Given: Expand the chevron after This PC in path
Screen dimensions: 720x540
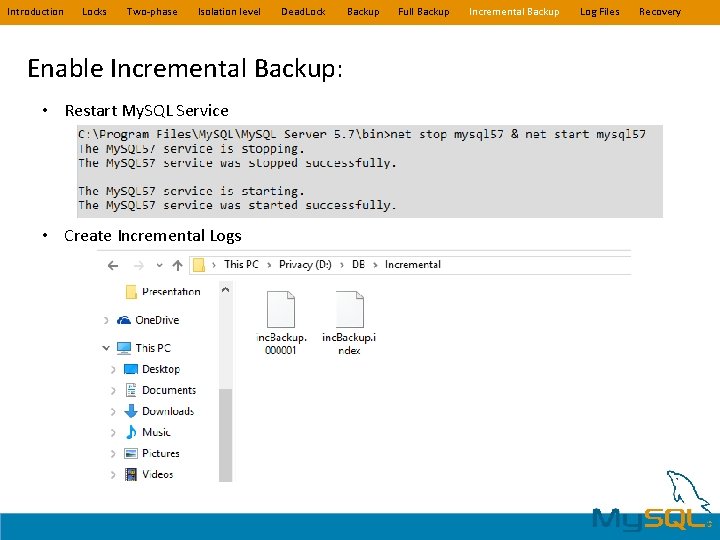Looking at the screenshot, I should (269, 265).
